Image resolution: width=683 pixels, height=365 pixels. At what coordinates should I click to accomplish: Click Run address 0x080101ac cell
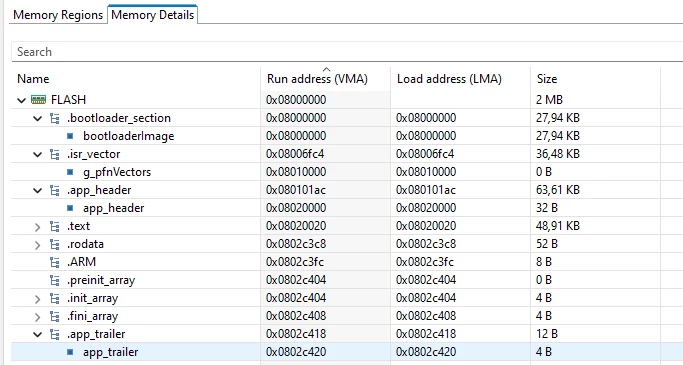(296, 190)
